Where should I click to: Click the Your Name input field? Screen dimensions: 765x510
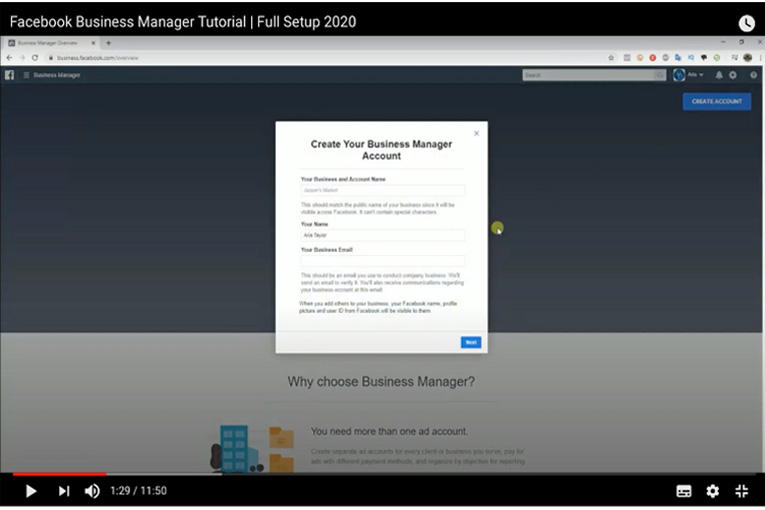(x=382, y=235)
